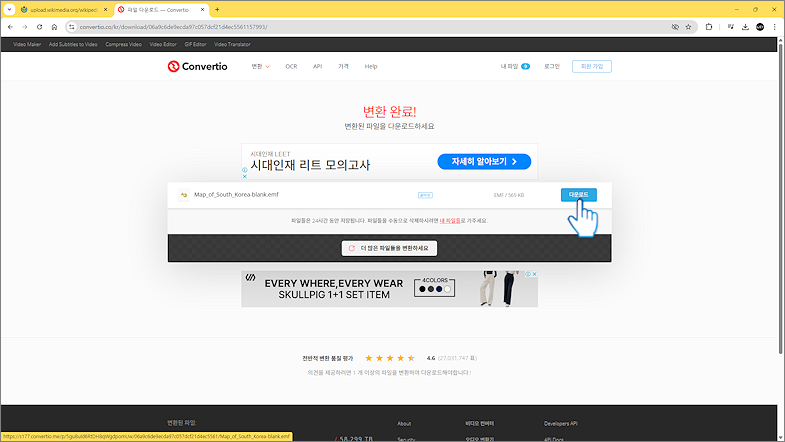This screenshot has height=442, width=785.
Task: Click the file convert-back arrow icon
Action: (x=184, y=195)
